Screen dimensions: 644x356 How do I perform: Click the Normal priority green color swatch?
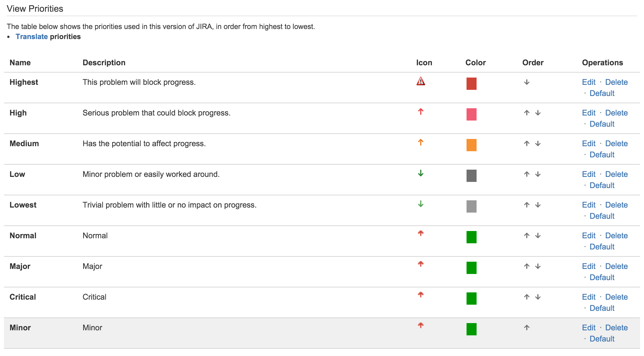[x=471, y=237]
